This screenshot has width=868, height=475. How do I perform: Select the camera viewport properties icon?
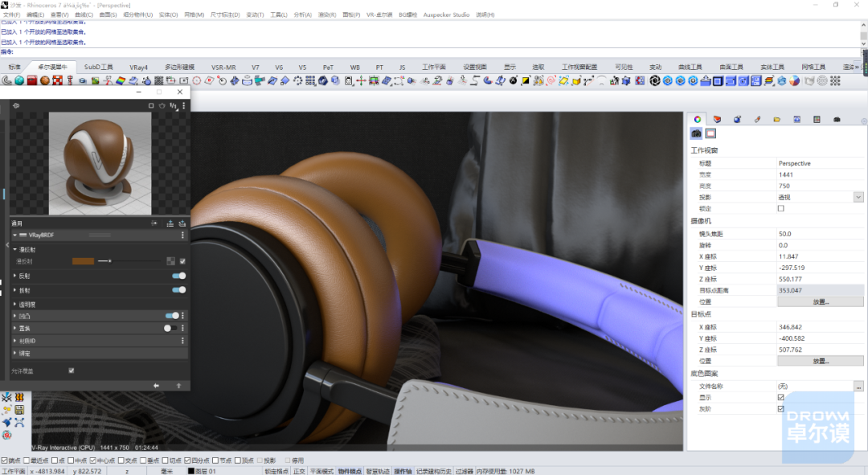tap(696, 133)
